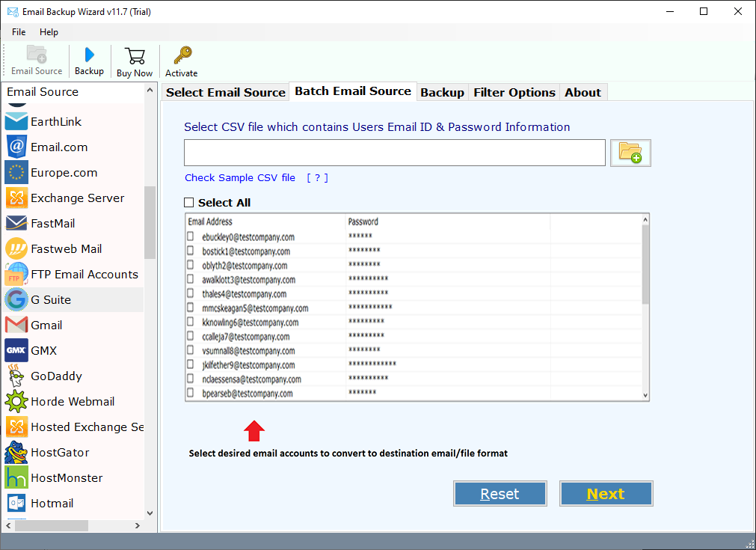Select the EarthLink envelope icon
756x550 pixels.
click(16, 121)
